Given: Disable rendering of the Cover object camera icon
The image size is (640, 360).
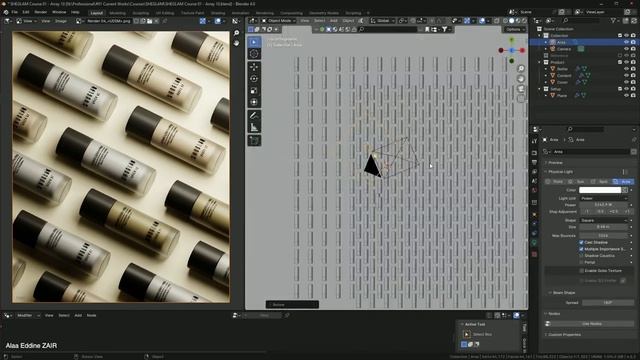Looking at the screenshot, I should tap(633, 82).
